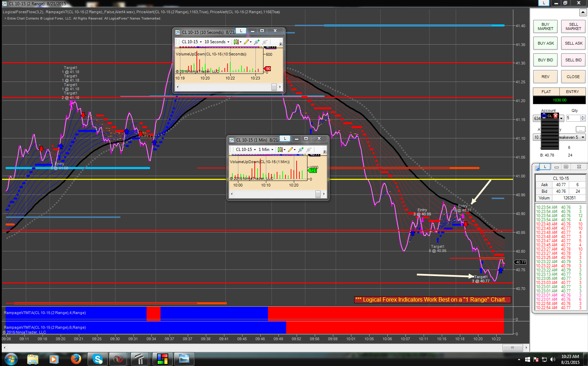The image size is (588, 366).
Task: Open chart style menu in 10 Seconds window
Action: point(237,42)
